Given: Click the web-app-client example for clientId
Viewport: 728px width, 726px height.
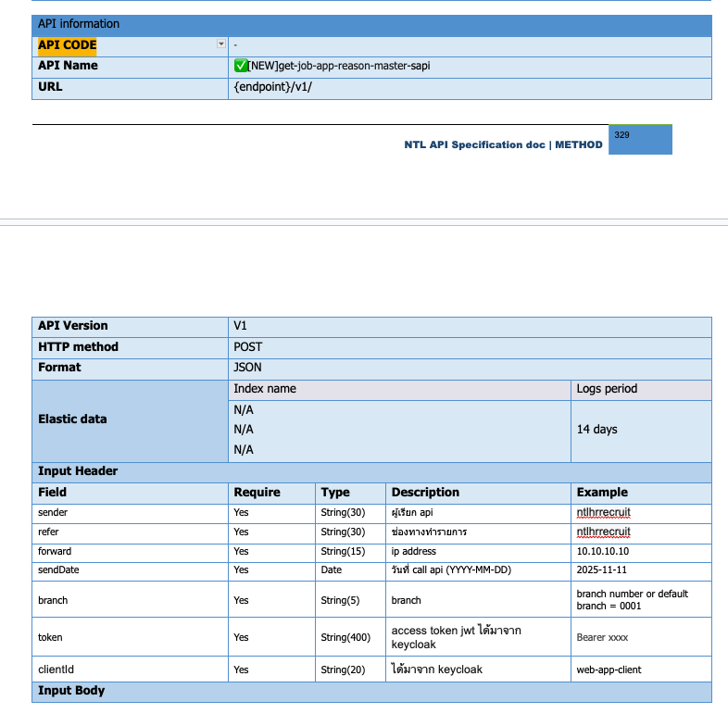Looking at the screenshot, I should pyautogui.click(x=609, y=670).
